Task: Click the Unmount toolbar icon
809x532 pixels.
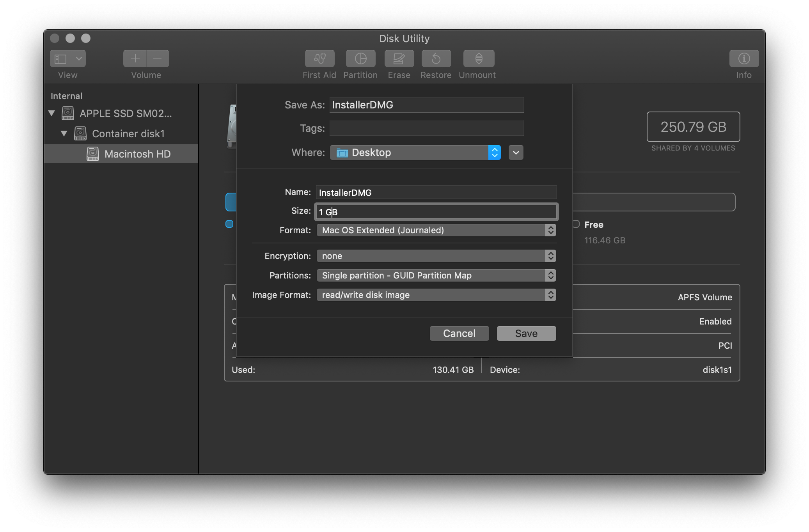Action: pos(478,59)
